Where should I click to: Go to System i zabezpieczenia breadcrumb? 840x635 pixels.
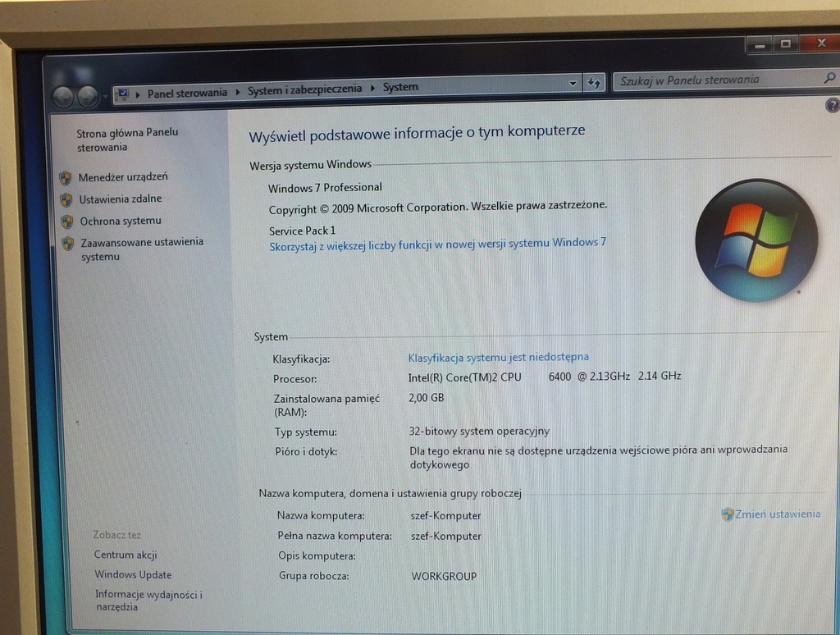tap(304, 89)
